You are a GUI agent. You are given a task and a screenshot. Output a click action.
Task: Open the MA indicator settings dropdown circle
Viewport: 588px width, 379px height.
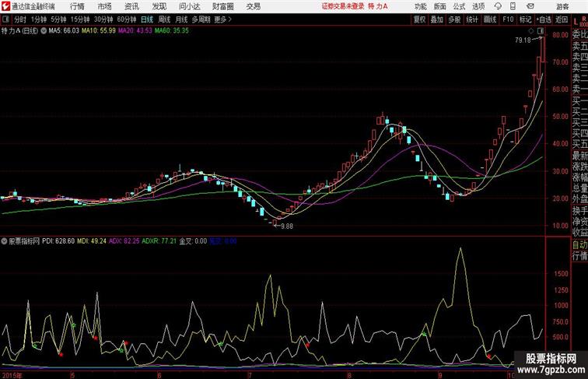click(44, 31)
